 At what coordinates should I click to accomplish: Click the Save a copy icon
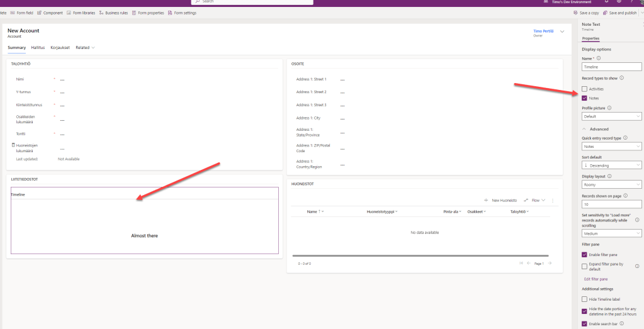pyautogui.click(x=576, y=13)
